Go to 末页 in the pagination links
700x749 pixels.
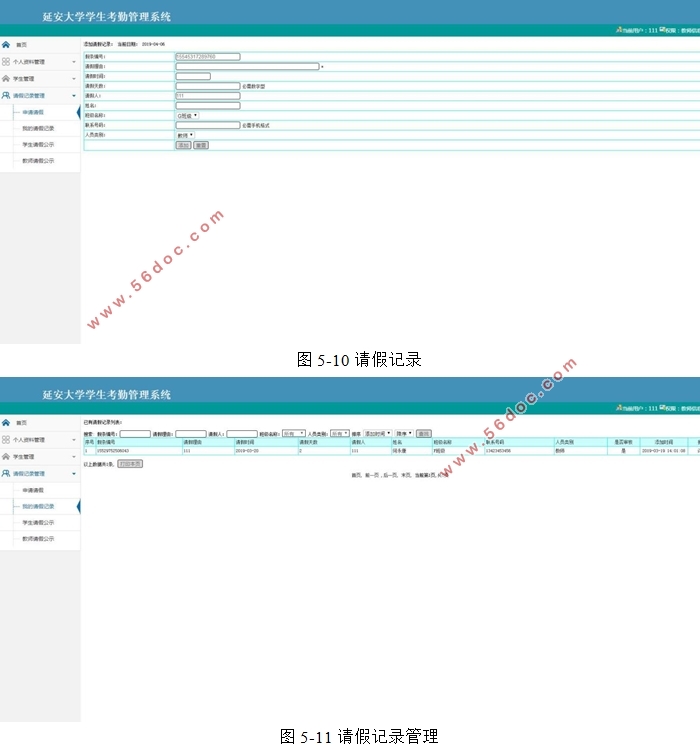[x=406, y=475]
